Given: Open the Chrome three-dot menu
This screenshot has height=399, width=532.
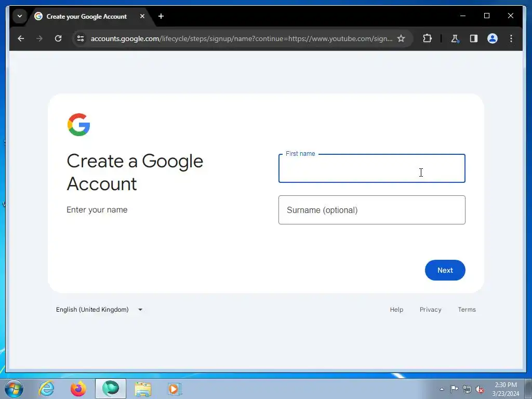Looking at the screenshot, I should pyautogui.click(x=511, y=38).
